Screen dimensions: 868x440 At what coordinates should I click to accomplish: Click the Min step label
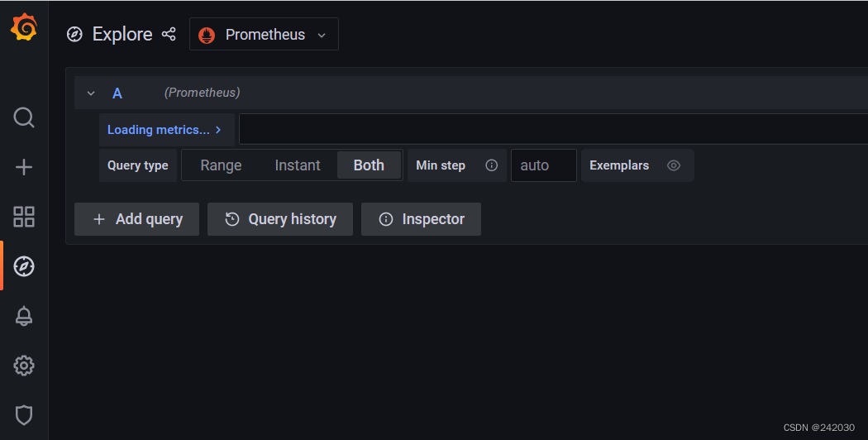[441, 165]
